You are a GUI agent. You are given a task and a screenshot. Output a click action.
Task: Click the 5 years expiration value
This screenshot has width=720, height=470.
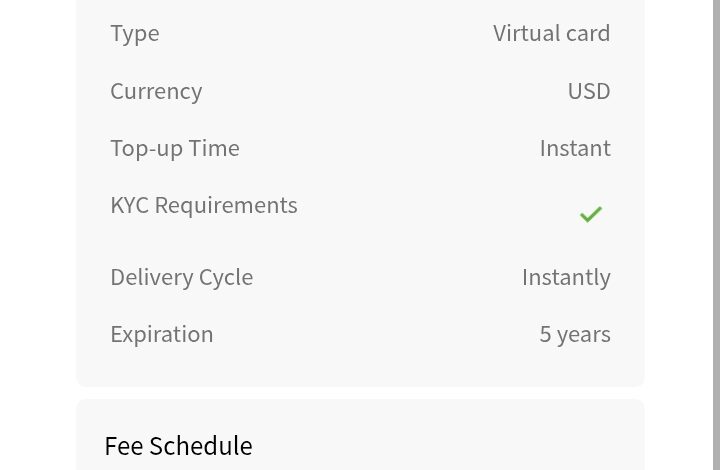pyautogui.click(x=574, y=334)
